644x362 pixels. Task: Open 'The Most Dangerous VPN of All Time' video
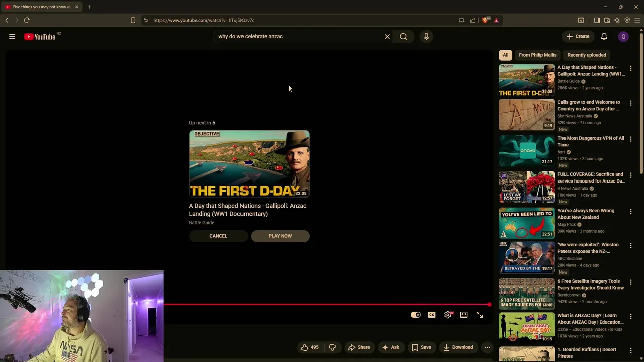click(x=591, y=141)
